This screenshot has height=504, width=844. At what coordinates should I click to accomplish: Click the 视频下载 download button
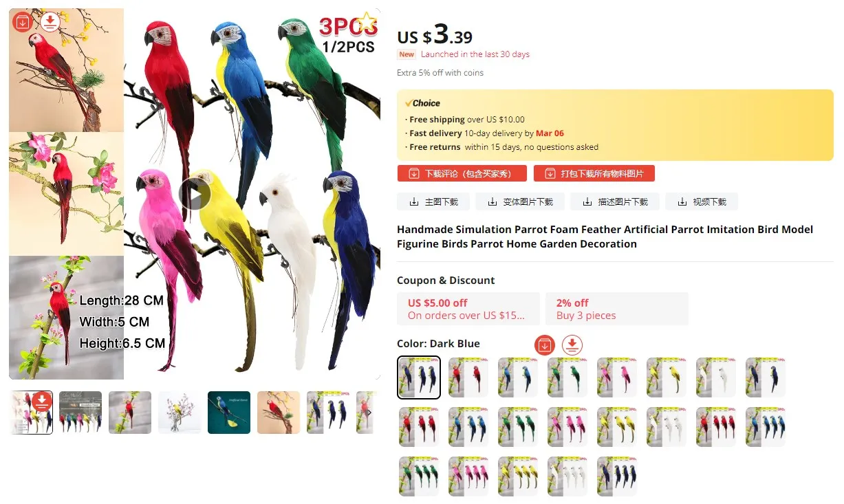[x=702, y=201]
